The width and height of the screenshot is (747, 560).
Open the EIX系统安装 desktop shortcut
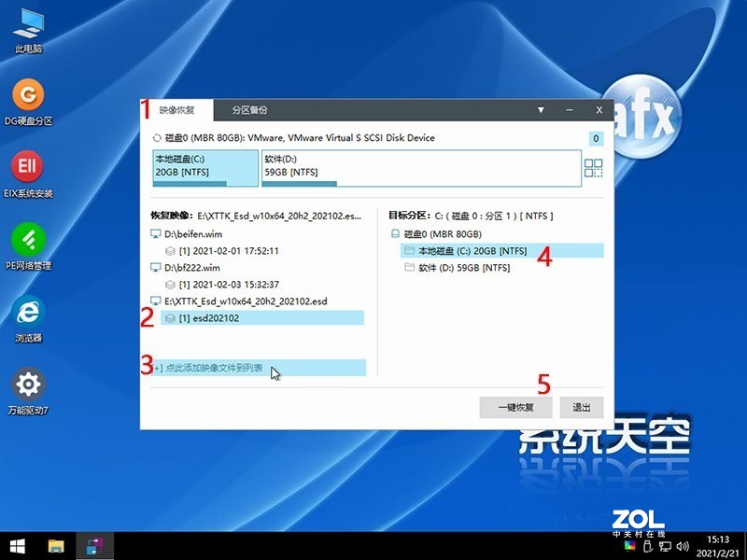[x=28, y=175]
